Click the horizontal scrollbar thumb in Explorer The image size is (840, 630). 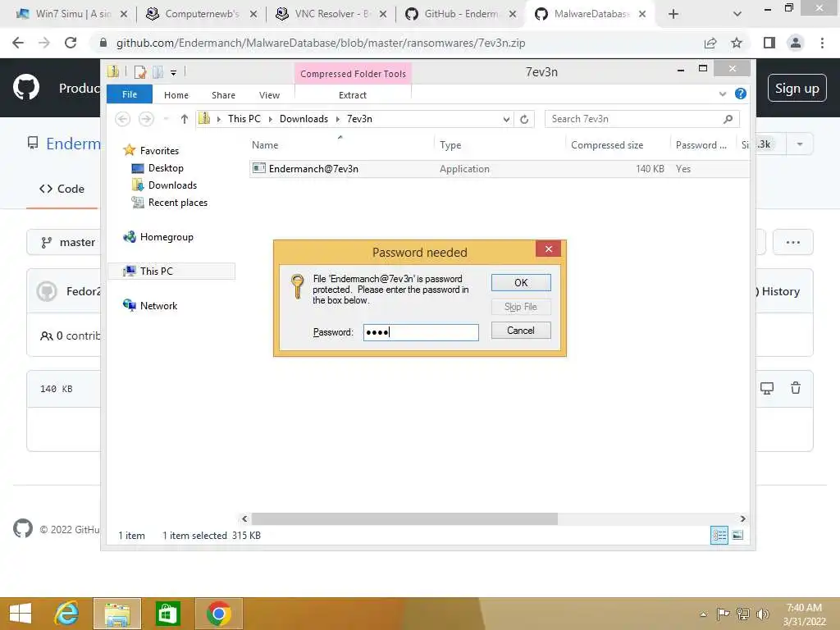[404, 518]
